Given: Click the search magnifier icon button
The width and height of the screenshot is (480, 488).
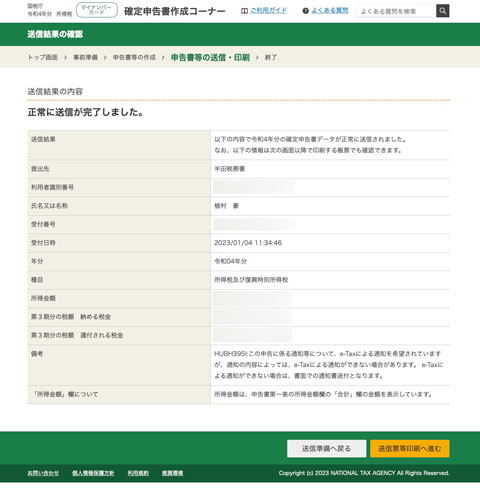Looking at the screenshot, I should click(442, 11).
